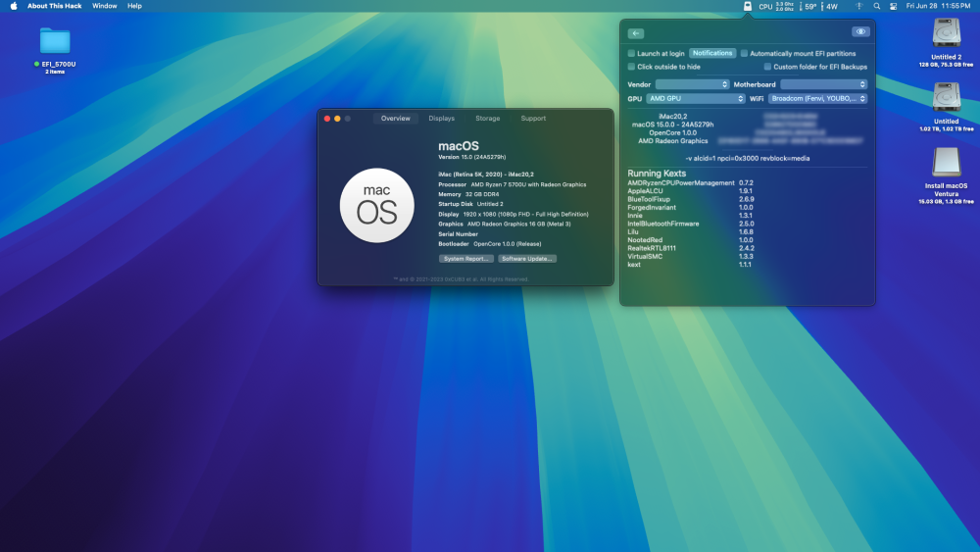Switch to the Overview tab
This screenshot has height=552, width=980.
pyautogui.click(x=396, y=119)
